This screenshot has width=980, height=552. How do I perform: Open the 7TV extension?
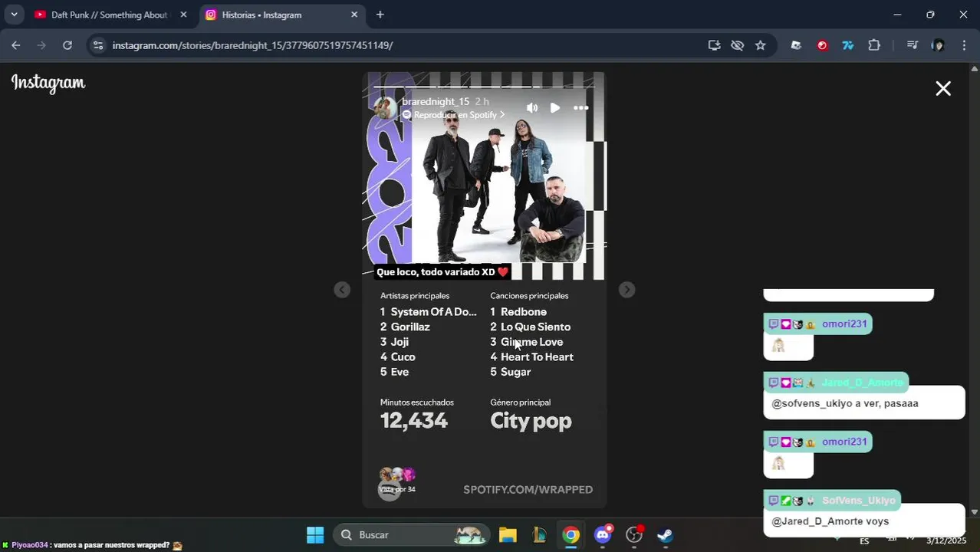(848, 45)
